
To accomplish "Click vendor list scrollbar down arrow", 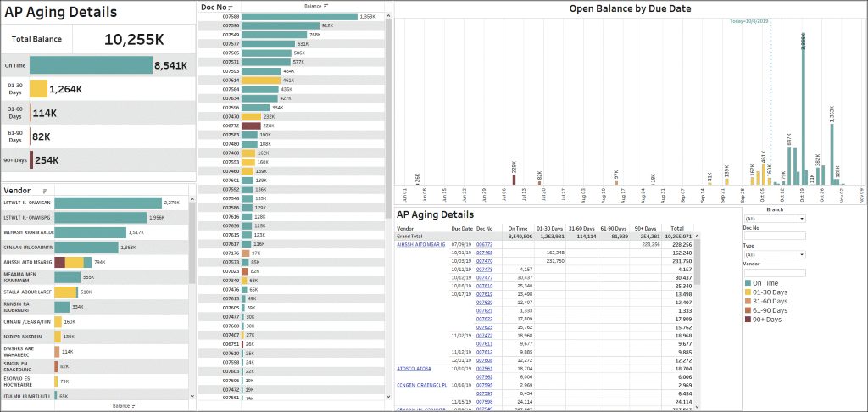I will 192,397.
